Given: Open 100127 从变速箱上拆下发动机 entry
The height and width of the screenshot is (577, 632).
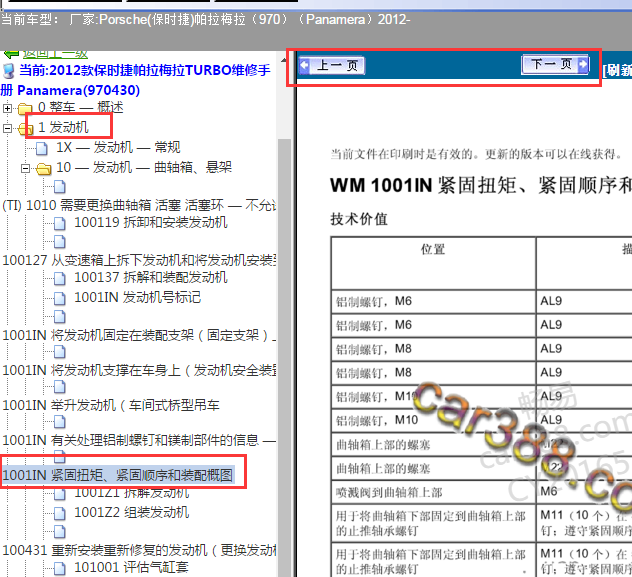Looking at the screenshot, I should pos(139,260).
